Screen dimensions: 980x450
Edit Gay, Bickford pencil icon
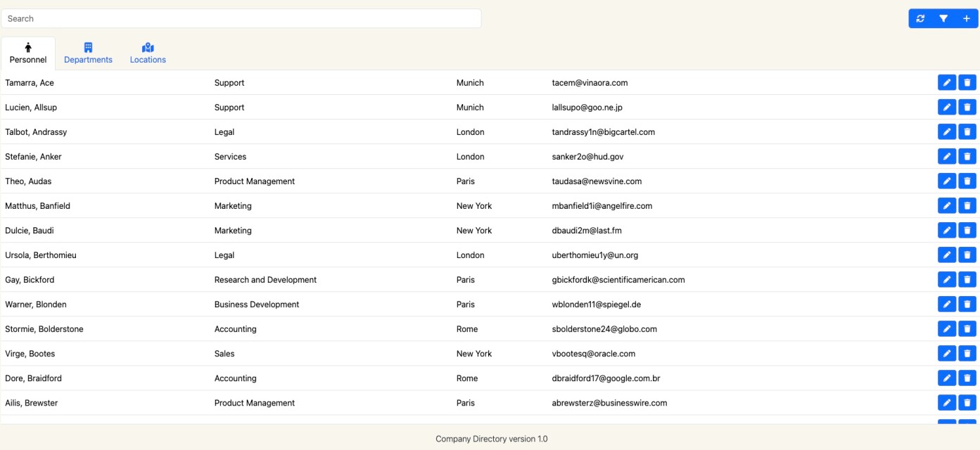click(x=947, y=280)
